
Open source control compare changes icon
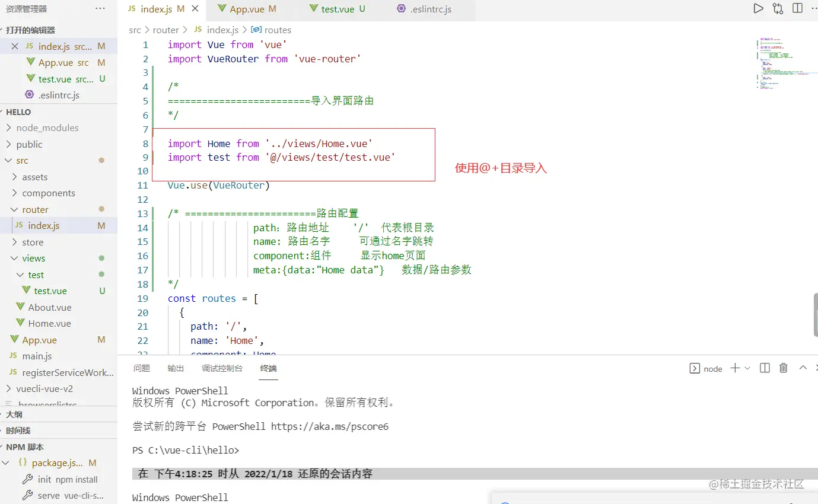pos(778,8)
